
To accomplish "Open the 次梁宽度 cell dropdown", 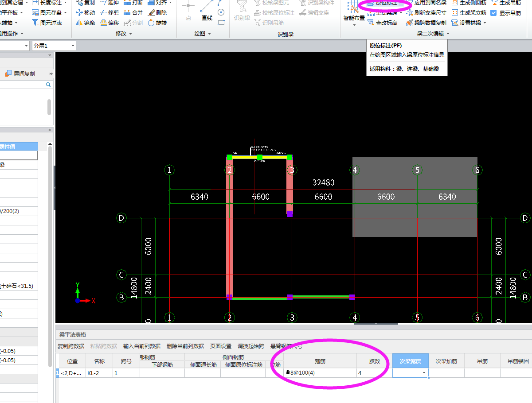I will [x=424, y=373].
